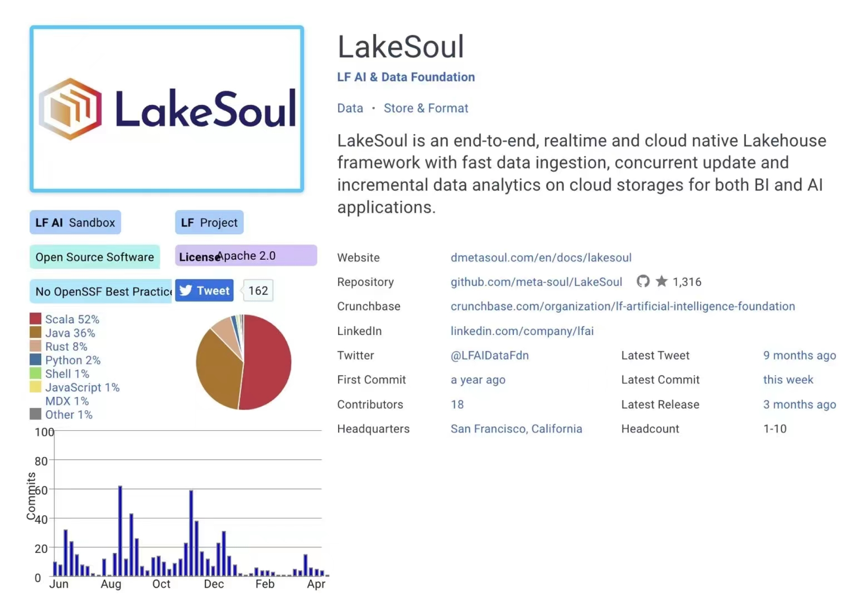Open the Crunchbase organization link

(x=623, y=306)
